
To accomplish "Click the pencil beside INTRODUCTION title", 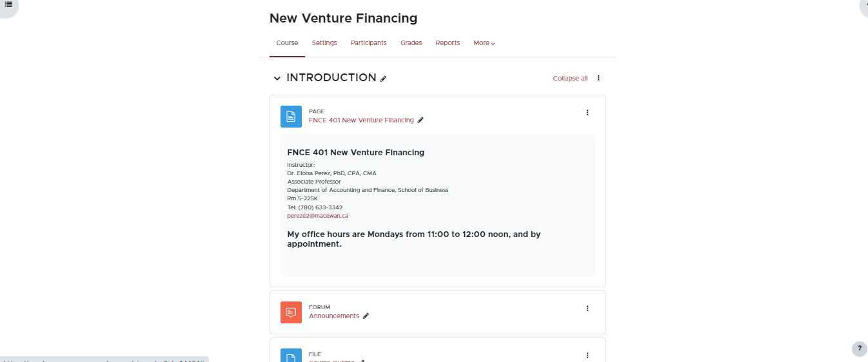I will (x=383, y=79).
